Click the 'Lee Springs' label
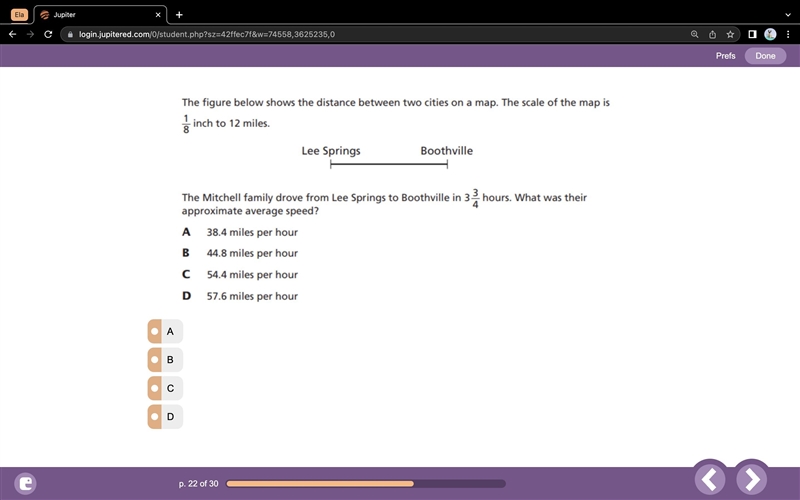 [331, 151]
